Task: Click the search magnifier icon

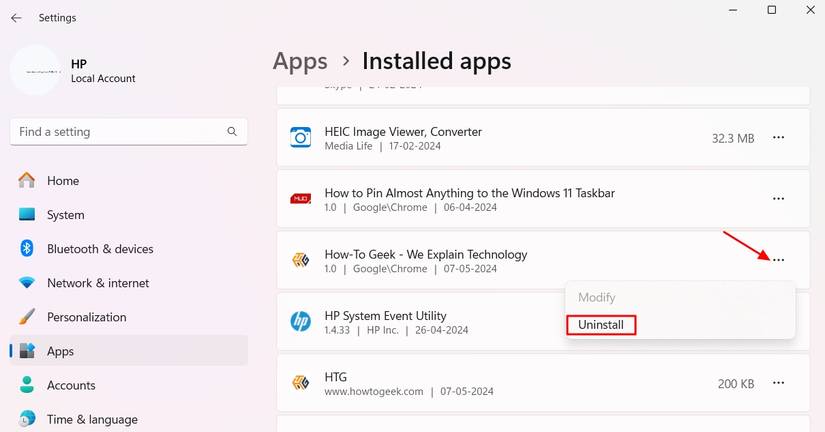Action: pos(232,132)
